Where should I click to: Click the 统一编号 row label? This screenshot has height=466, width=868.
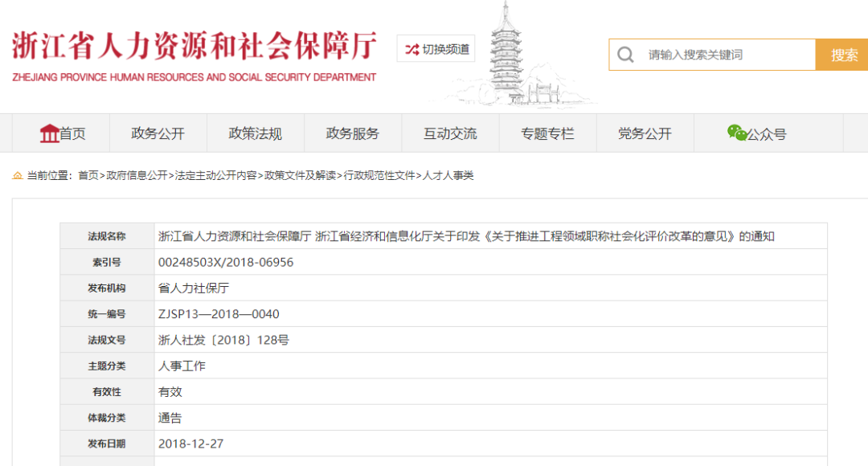point(107,314)
